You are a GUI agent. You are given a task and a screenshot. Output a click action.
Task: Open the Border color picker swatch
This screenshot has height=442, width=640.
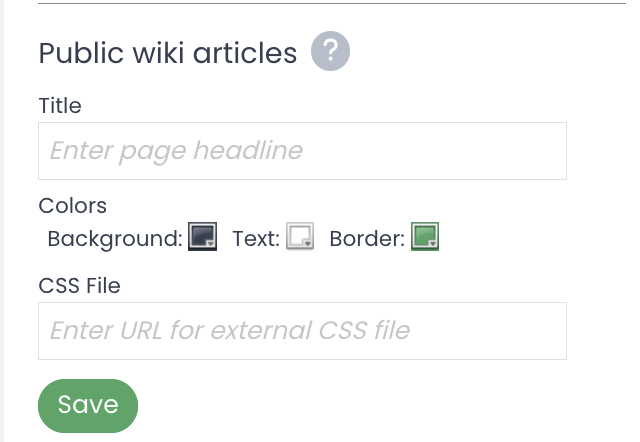click(x=425, y=236)
